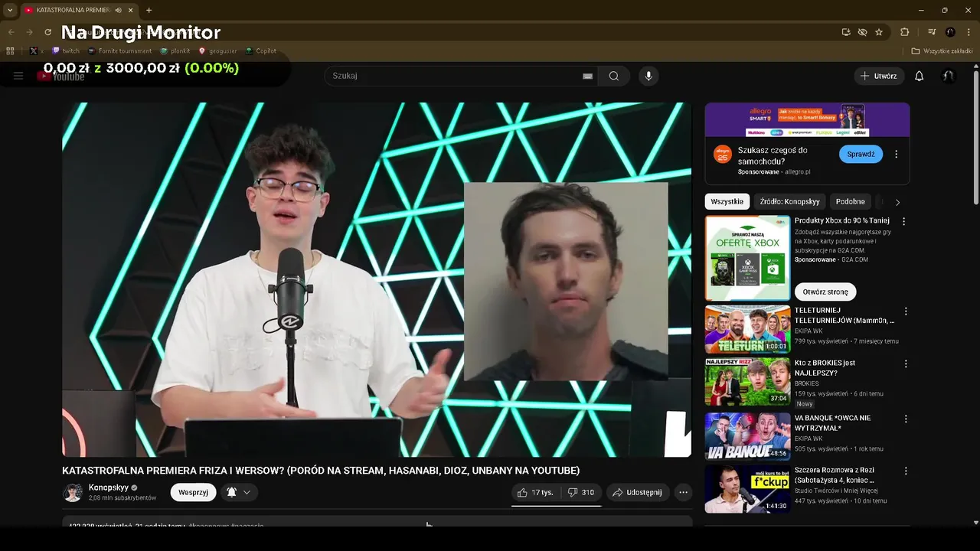Screen dimensions: 980x551
Task: Open options for TELETURNIEJ TELETURNIEJÓW video
Action: coord(906,311)
